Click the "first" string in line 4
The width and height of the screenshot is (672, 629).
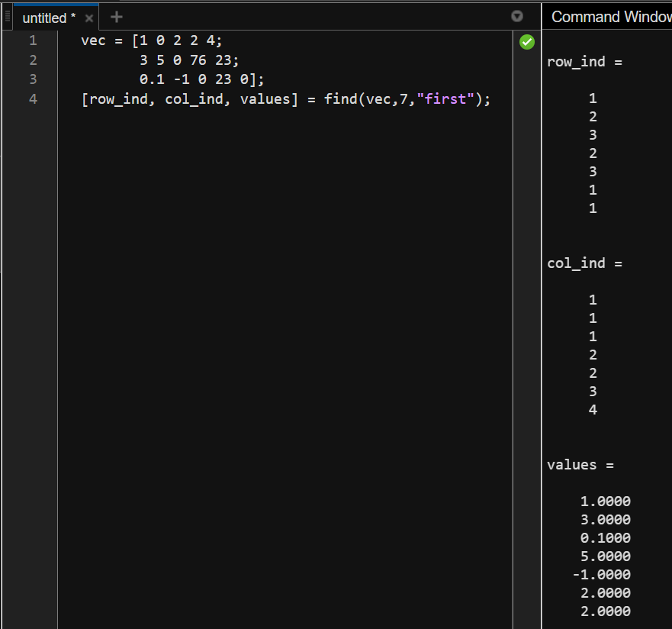coord(445,99)
